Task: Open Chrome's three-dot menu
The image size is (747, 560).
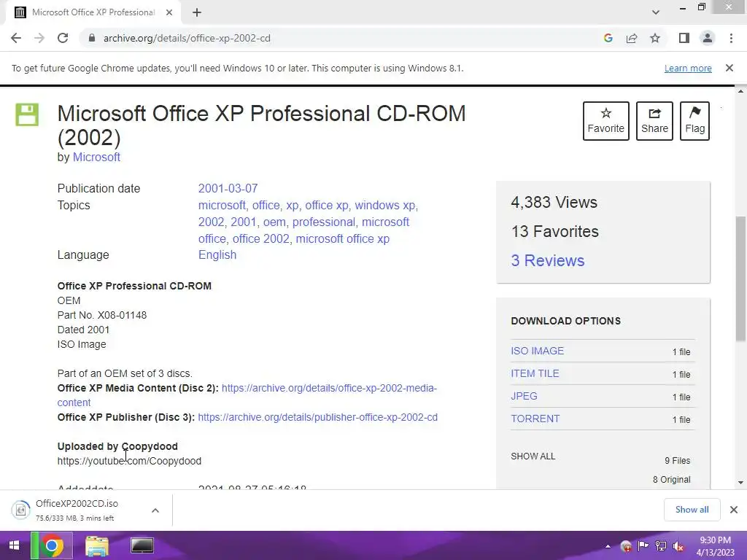Action: coord(731,38)
